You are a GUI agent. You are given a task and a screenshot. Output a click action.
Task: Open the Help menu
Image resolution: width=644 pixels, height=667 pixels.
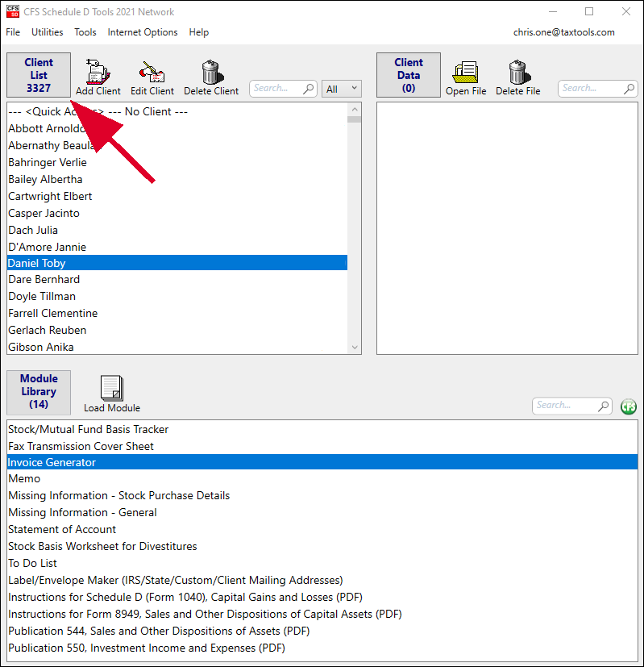(198, 32)
